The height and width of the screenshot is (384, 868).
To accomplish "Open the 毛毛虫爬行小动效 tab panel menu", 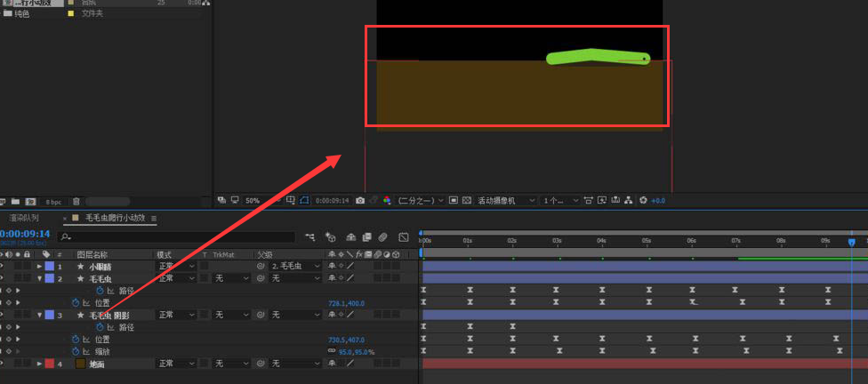I will pos(154,218).
